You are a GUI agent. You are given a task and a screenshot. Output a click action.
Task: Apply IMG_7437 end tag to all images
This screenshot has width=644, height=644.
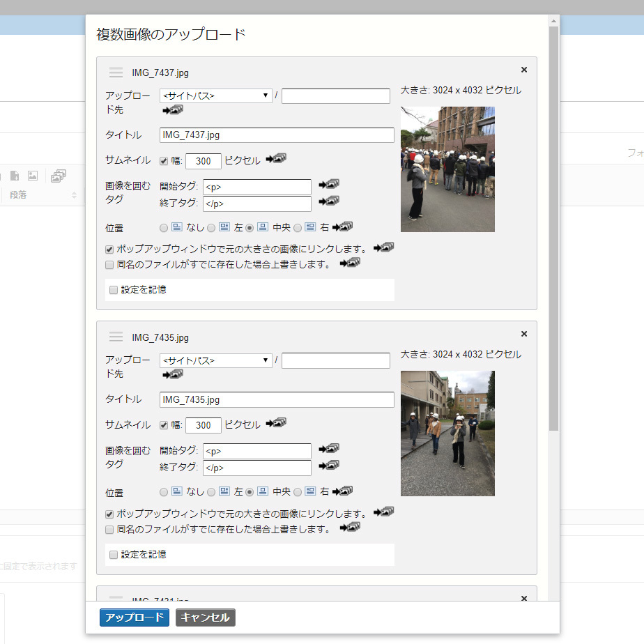coord(329,201)
